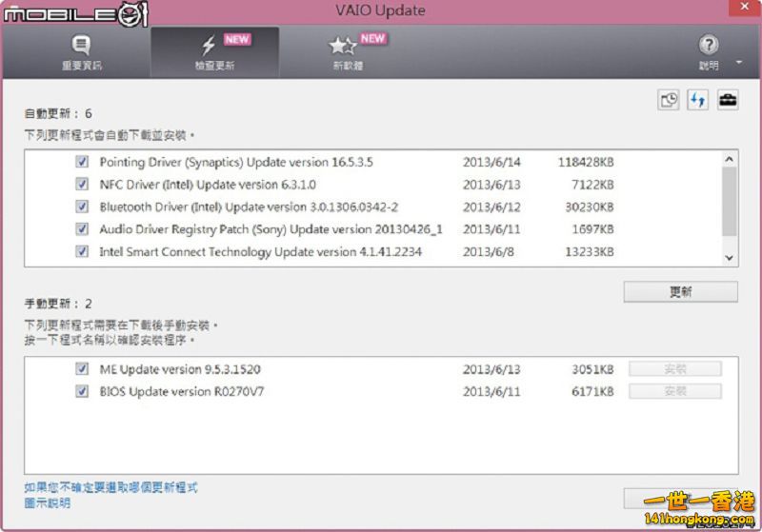This screenshot has height=532, width=762.
Task: Open link 如果您不確定要選取哪個更新程式
Action: coord(110,487)
